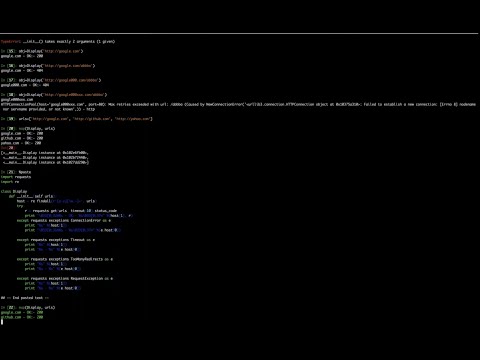The width and height of the screenshot is (480, 360).
Task: Click the In [21] %paste command
Action: 16,172
